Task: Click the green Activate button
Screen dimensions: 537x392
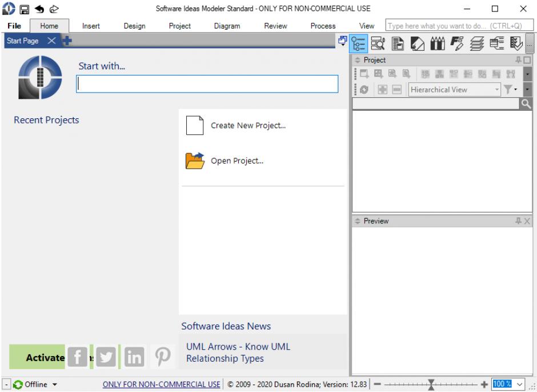Action: (37, 357)
